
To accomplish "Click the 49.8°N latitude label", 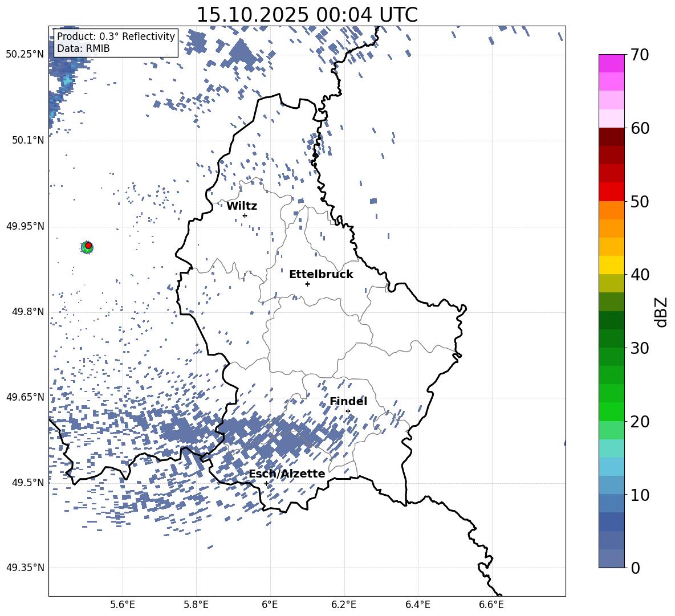I will [28, 312].
